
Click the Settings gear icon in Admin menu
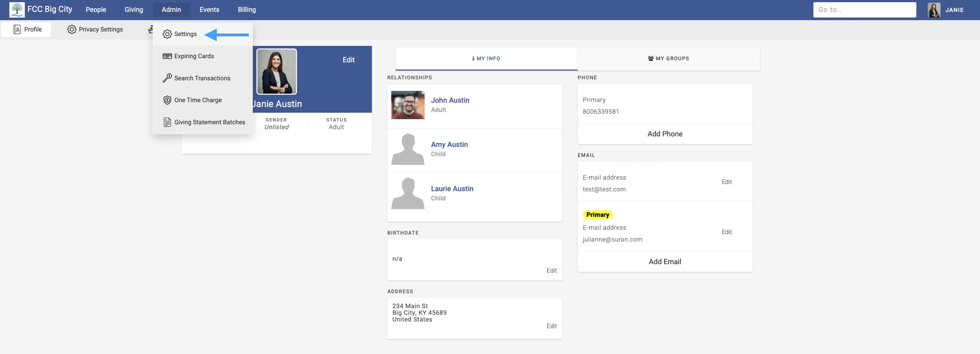pyautogui.click(x=167, y=34)
